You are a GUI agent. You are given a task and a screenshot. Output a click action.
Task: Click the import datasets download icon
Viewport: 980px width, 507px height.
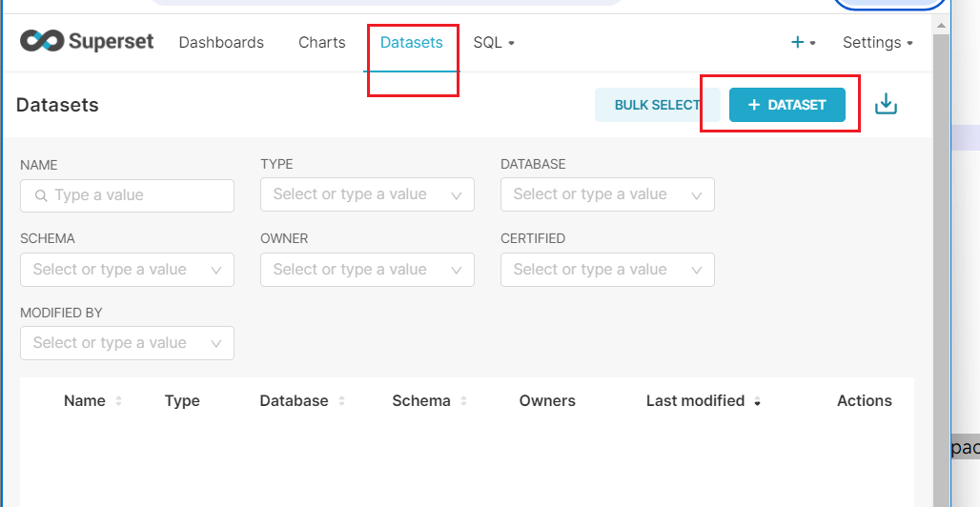click(x=886, y=105)
